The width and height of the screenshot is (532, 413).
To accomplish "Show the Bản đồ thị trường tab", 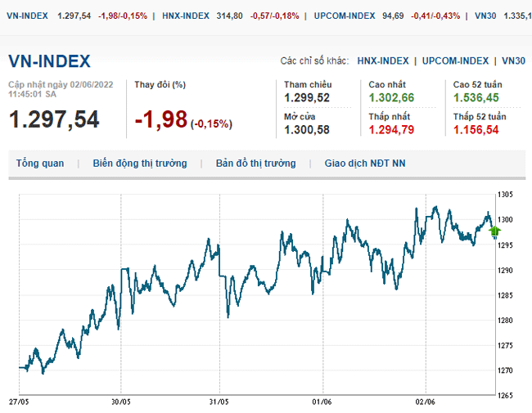I will [x=255, y=164].
